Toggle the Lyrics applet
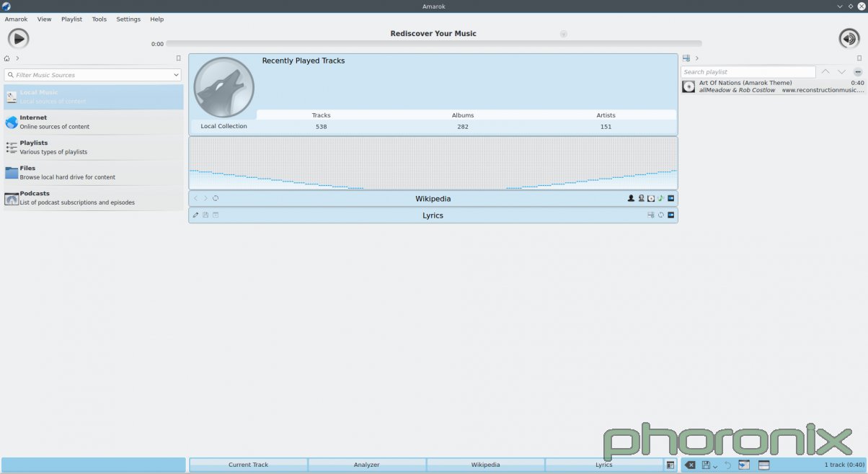This screenshot has width=868, height=474. (x=603, y=465)
